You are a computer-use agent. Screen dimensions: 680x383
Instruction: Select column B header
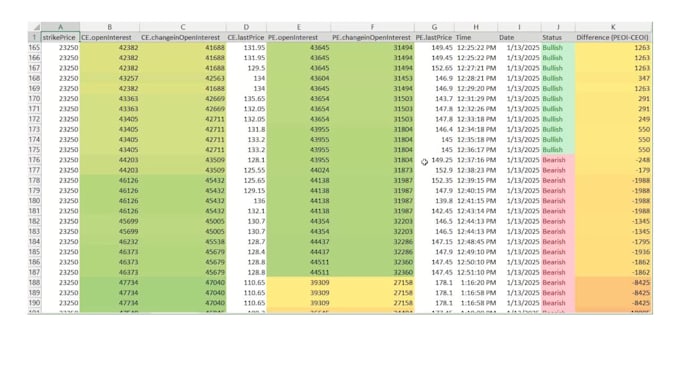(110, 27)
